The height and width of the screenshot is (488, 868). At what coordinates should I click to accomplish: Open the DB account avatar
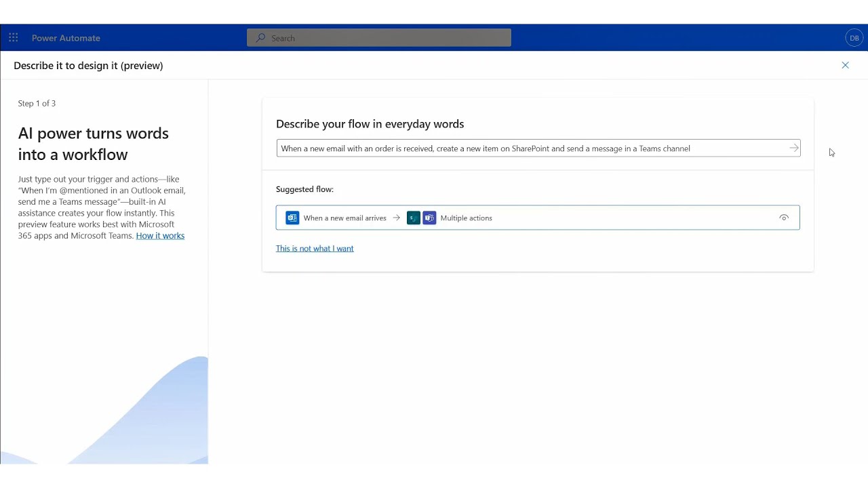[x=854, y=38]
